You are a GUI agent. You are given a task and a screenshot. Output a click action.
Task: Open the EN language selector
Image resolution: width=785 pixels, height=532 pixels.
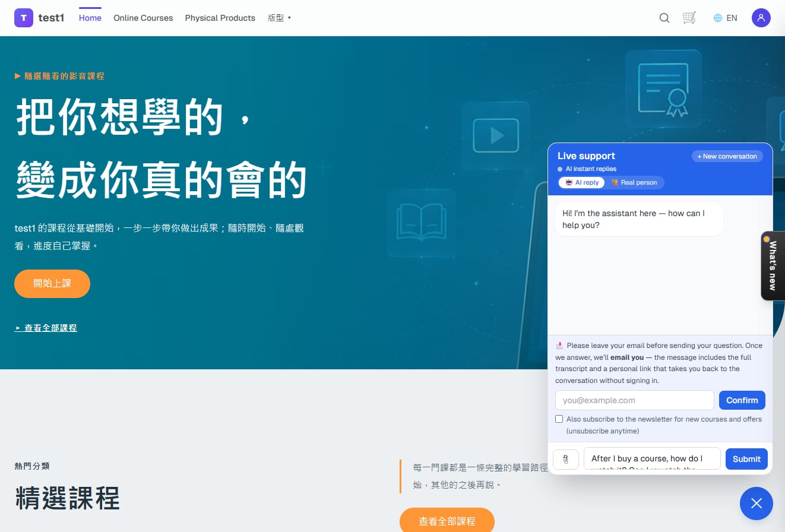click(x=725, y=18)
